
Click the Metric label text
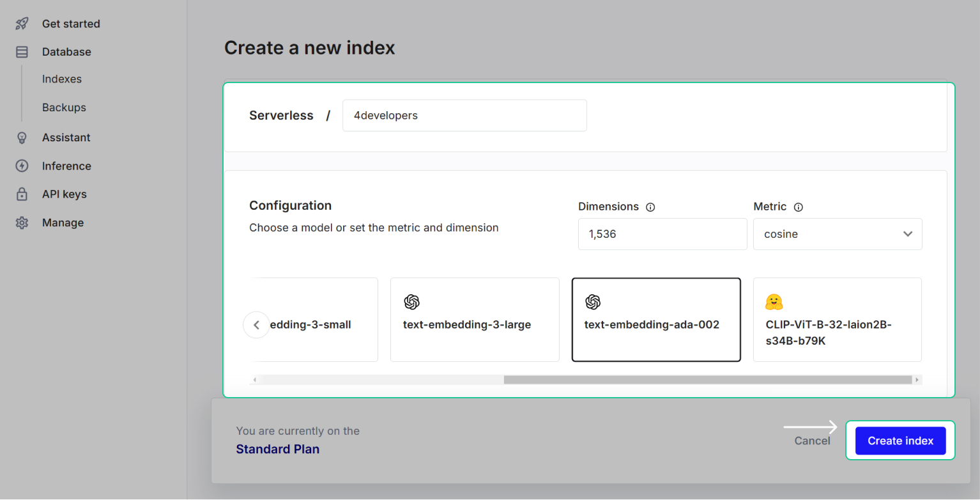(770, 207)
